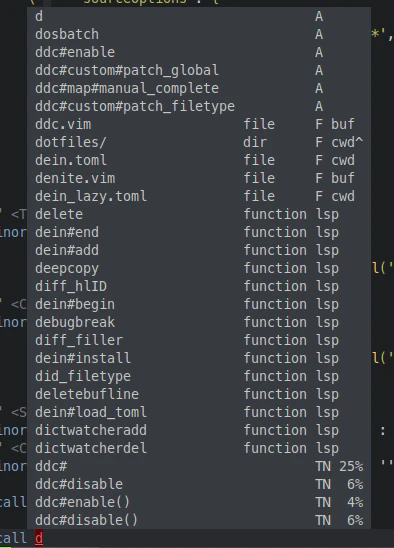This screenshot has width=394, height=548.
Task: Choose 'did_filetype' function from list
Action: tap(199, 376)
